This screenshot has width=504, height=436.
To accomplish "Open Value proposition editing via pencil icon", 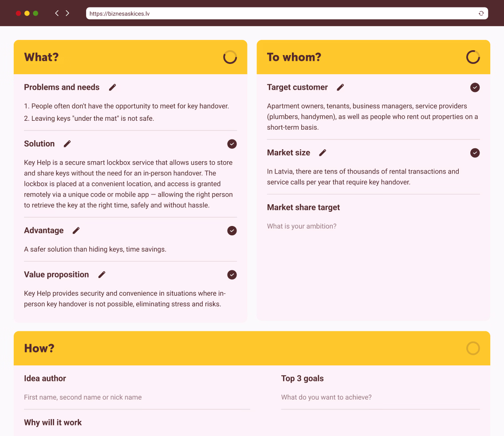I will [x=102, y=274].
